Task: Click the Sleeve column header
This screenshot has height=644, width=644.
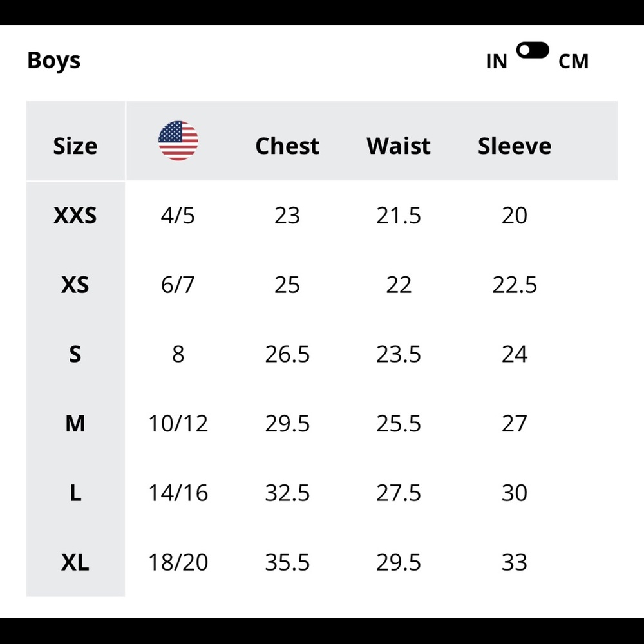Action: [x=515, y=146]
